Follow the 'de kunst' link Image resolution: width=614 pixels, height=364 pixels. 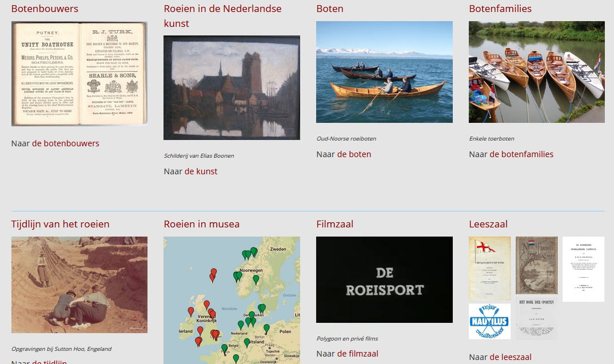201,171
